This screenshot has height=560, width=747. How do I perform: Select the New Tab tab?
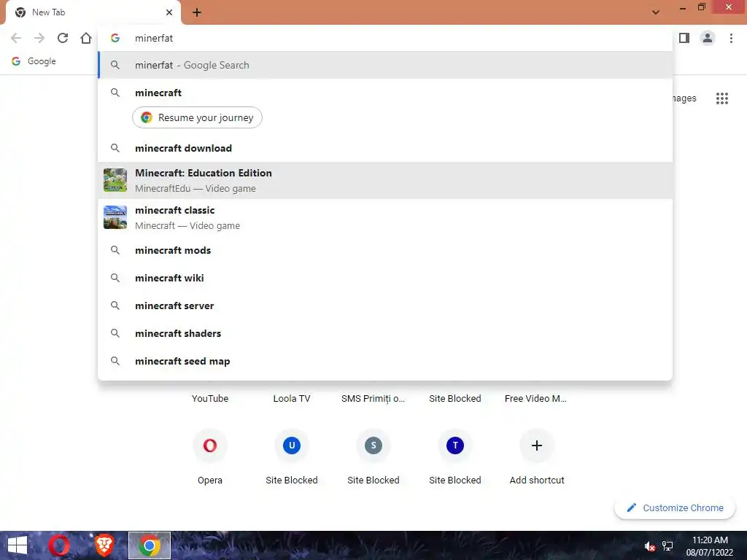93,12
